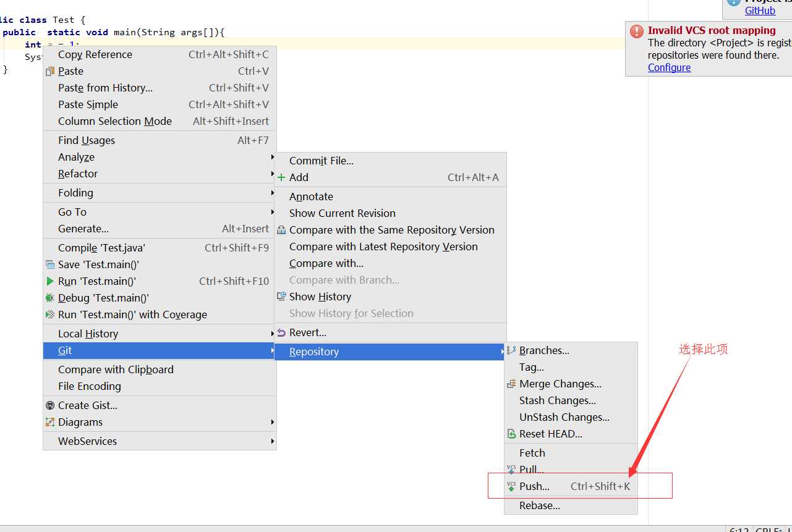This screenshot has height=532, width=792.
Task: Click the Reset HEAD icon
Action: coord(511,434)
